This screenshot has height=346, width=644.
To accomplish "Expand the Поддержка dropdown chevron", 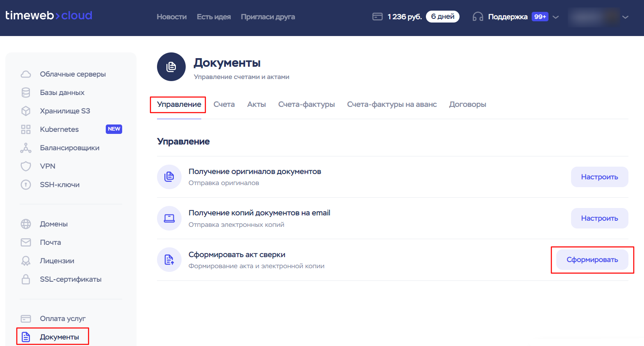I will point(556,17).
